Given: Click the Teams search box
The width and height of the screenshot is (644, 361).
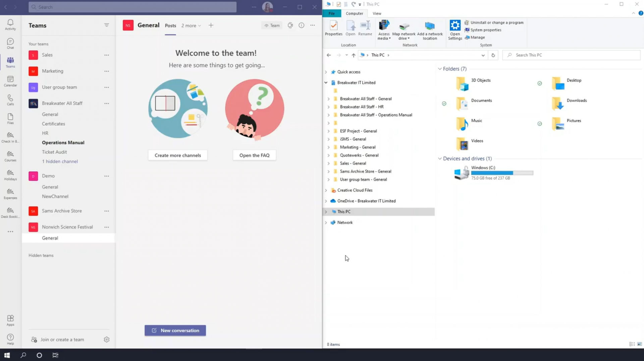Looking at the screenshot, I should pos(132,7).
